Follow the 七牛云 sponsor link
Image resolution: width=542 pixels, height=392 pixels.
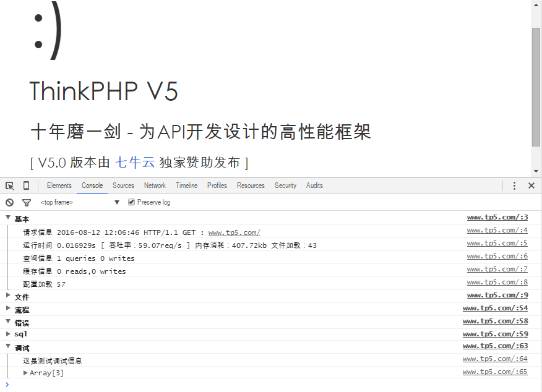(135, 163)
